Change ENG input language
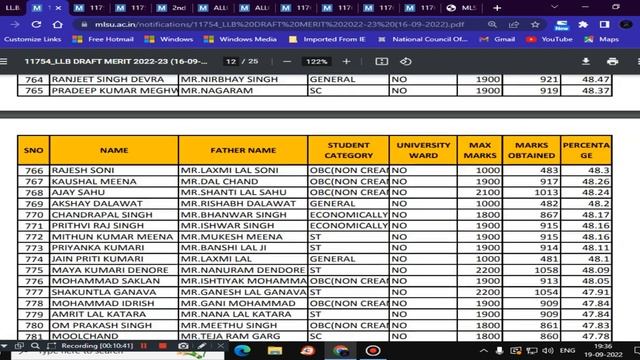 (567, 351)
